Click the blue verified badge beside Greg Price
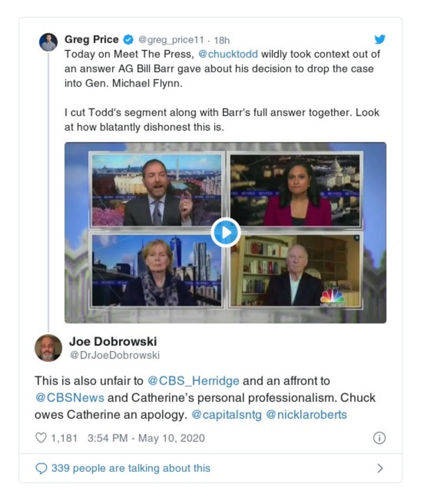 click(x=128, y=40)
